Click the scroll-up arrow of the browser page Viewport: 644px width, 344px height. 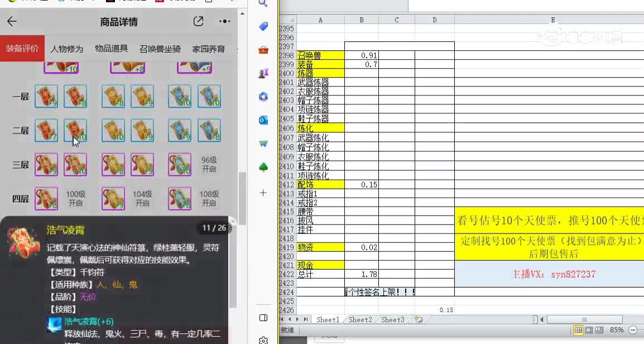[x=242, y=13]
